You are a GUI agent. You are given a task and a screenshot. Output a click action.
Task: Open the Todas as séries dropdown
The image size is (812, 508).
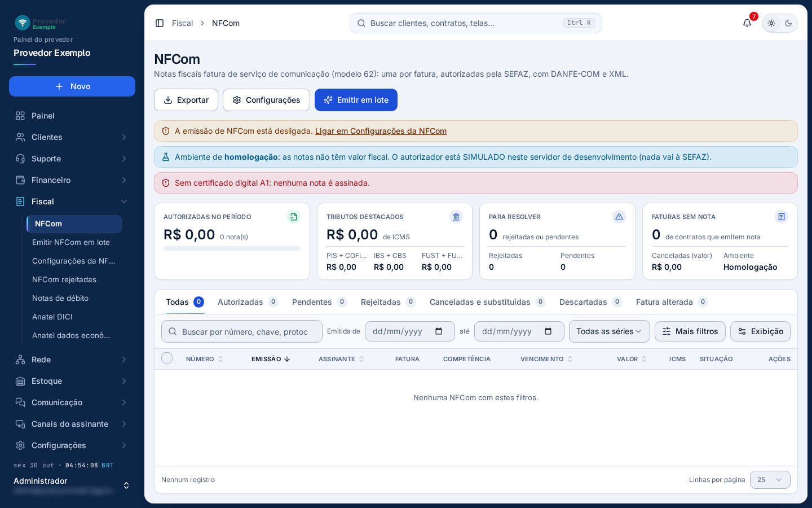[610, 331]
